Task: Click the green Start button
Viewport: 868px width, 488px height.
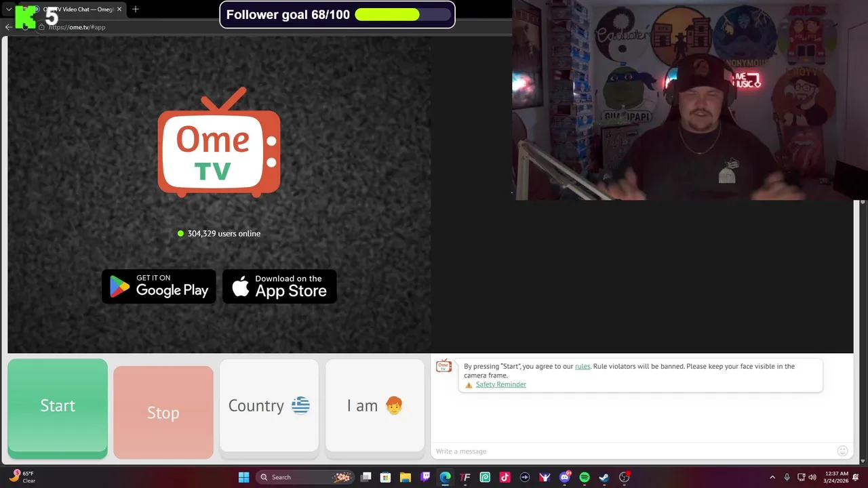Action: coord(58,409)
